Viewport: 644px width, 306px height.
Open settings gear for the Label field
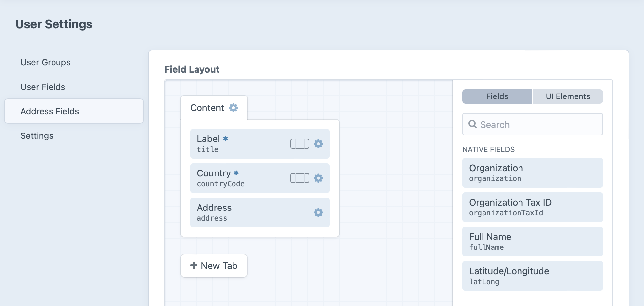coord(318,144)
